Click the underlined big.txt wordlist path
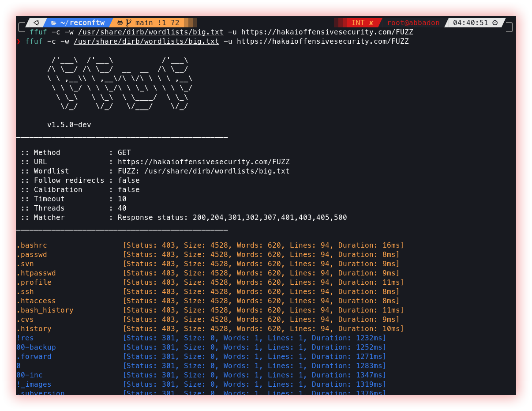The height and width of the screenshot is (411, 532). tap(146, 41)
